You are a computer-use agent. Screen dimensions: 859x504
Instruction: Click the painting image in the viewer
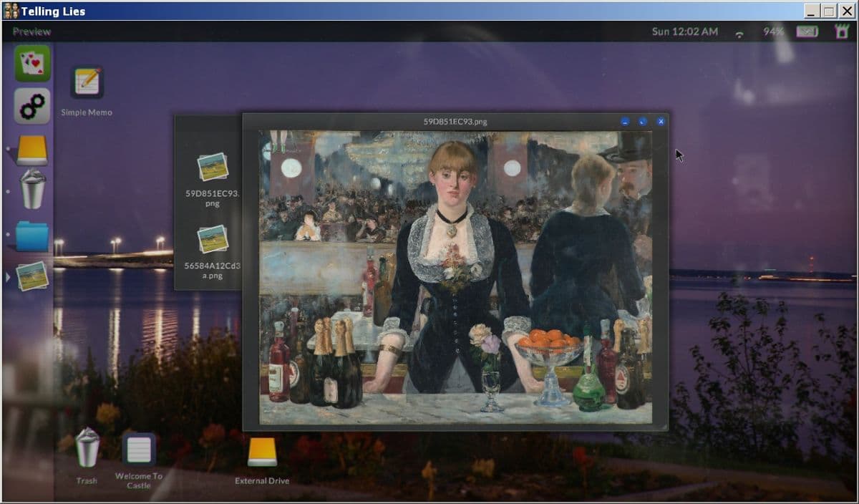click(x=455, y=277)
